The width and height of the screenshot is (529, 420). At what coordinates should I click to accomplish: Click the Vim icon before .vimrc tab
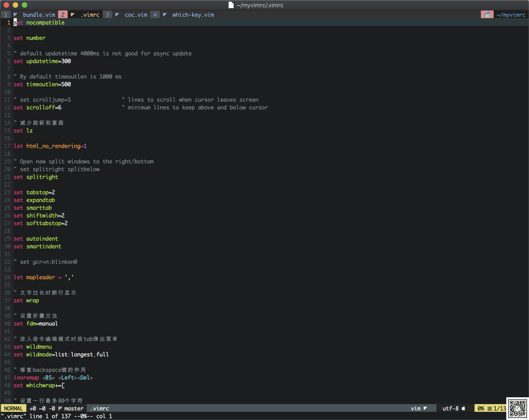point(73,15)
